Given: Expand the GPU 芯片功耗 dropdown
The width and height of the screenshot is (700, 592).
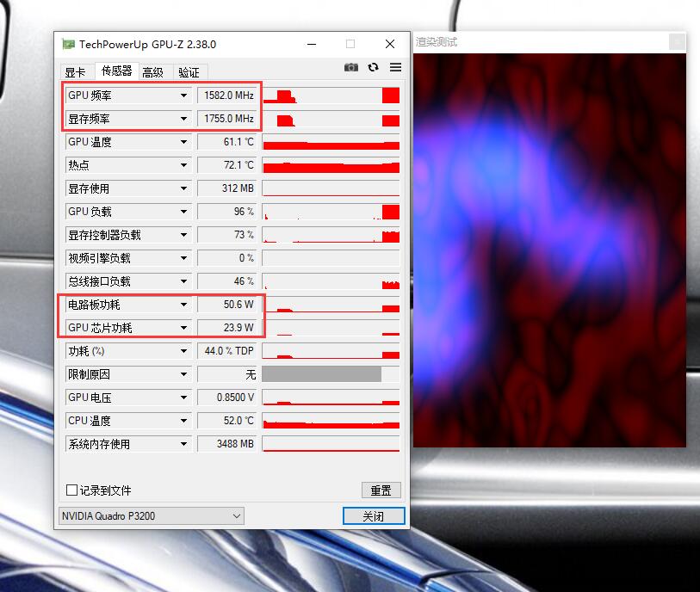Looking at the screenshot, I should pyautogui.click(x=183, y=328).
